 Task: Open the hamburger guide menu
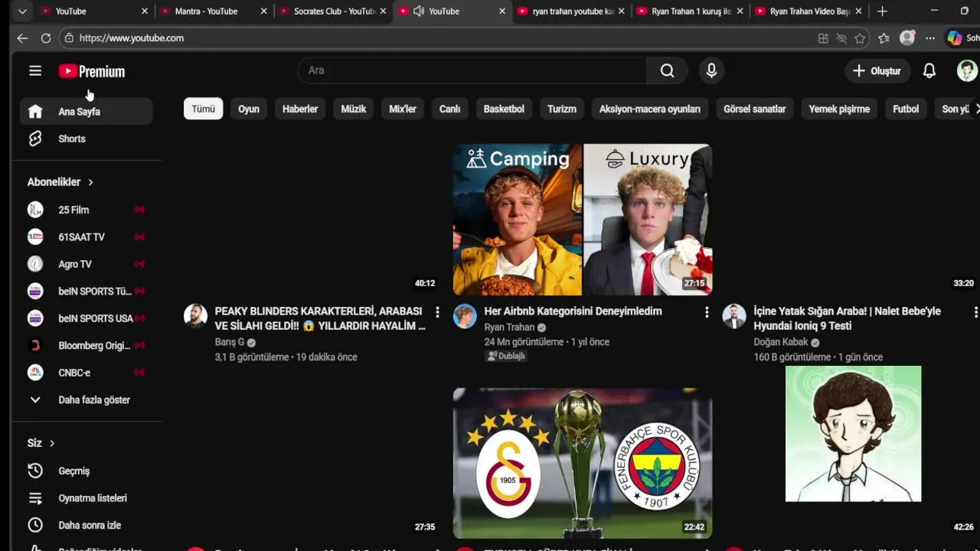[35, 70]
